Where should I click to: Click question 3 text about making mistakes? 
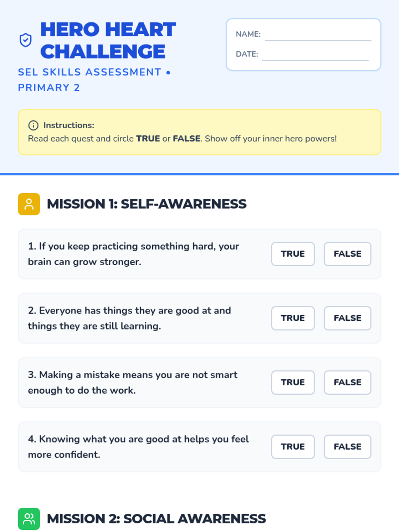[x=132, y=382]
